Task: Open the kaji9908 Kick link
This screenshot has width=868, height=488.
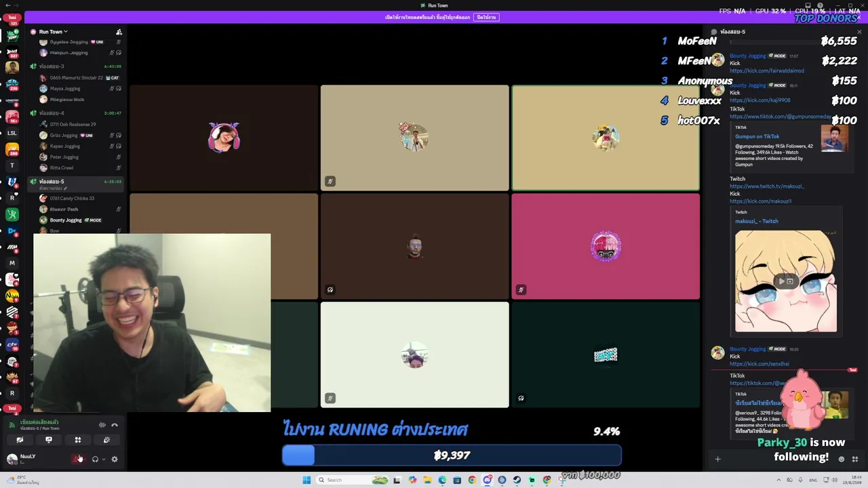Action: (760, 100)
